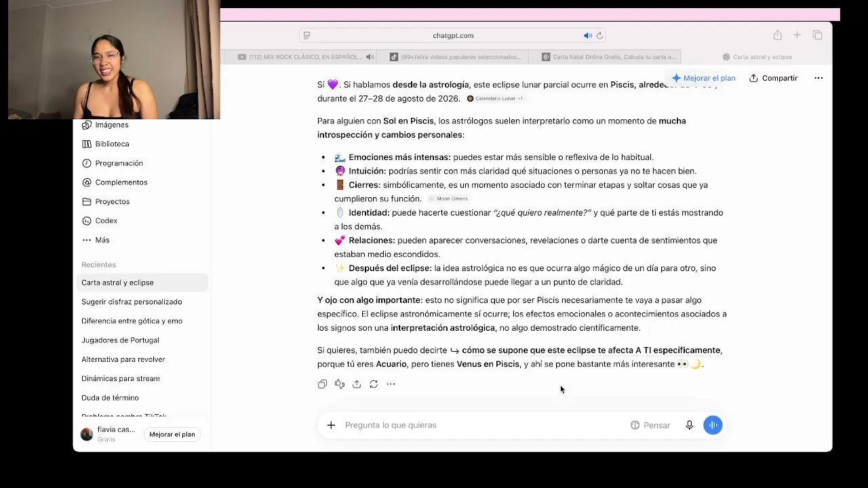Open flavia cas... account menu
Image resolution: width=868 pixels, height=488 pixels.
click(x=108, y=434)
